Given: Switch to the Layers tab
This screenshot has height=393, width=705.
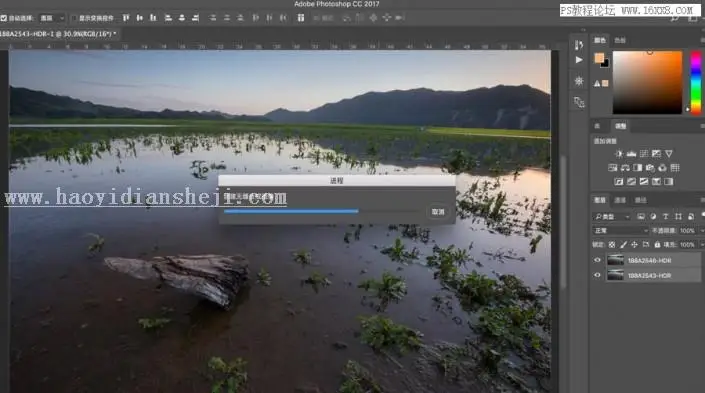Looking at the screenshot, I should point(600,200).
